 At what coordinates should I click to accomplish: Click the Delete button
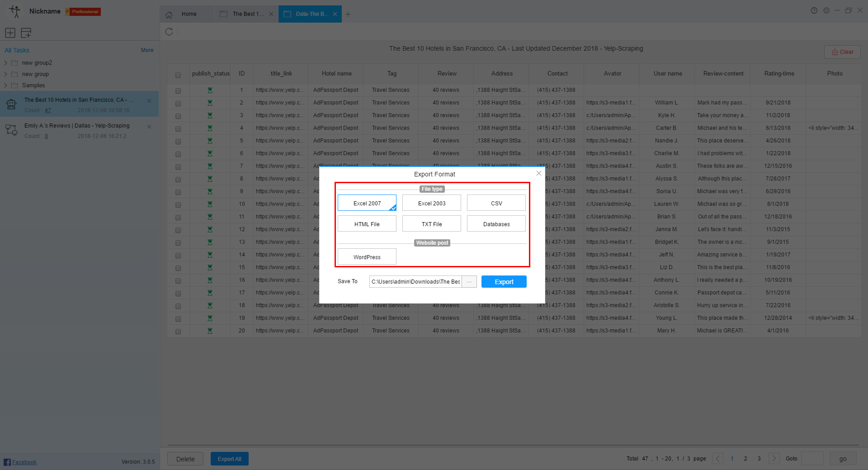185,459
